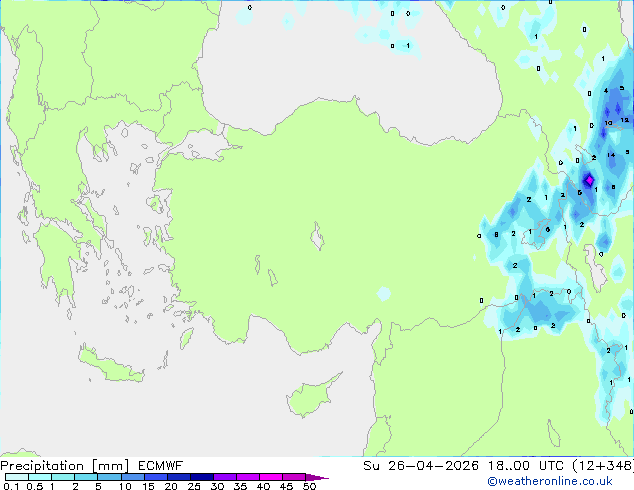This screenshot has width=634, height=490.
Task: Click the island of Crete on the map
Action: [110, 365]
